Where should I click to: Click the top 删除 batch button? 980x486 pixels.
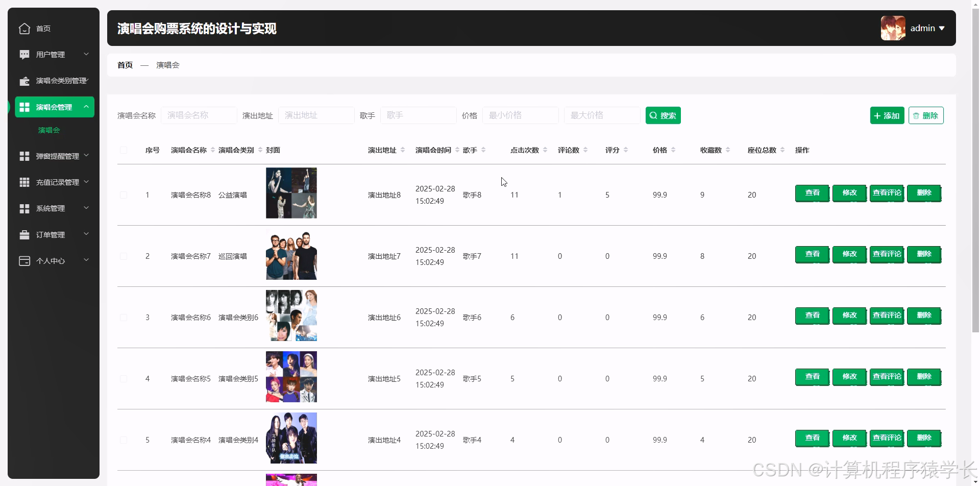[926, 115]
